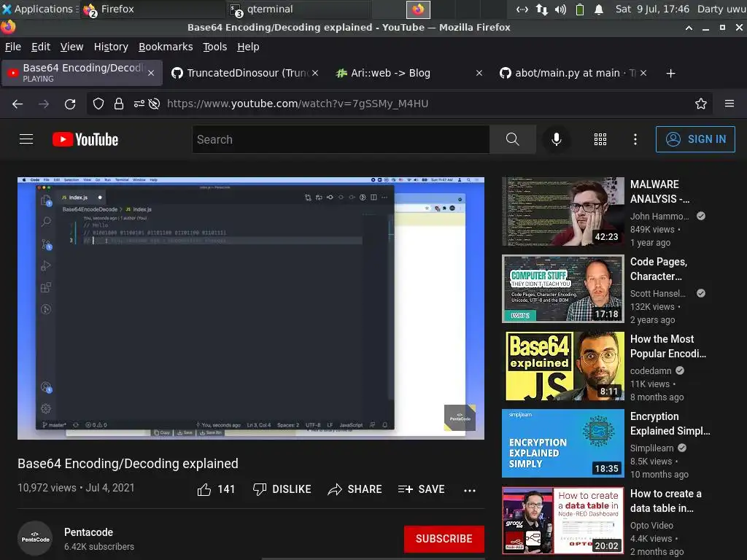Viewport: 747px width, 560px height.
Task: Open the YouTube apps grid icon
Action: (600, 139)
